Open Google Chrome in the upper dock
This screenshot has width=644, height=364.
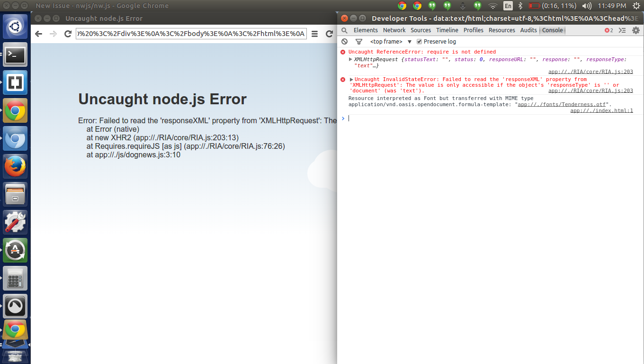pos(15,111)
